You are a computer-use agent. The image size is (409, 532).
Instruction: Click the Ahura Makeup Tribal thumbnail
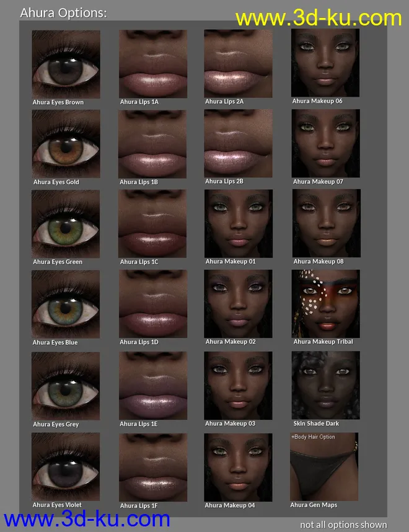(325, 303)
